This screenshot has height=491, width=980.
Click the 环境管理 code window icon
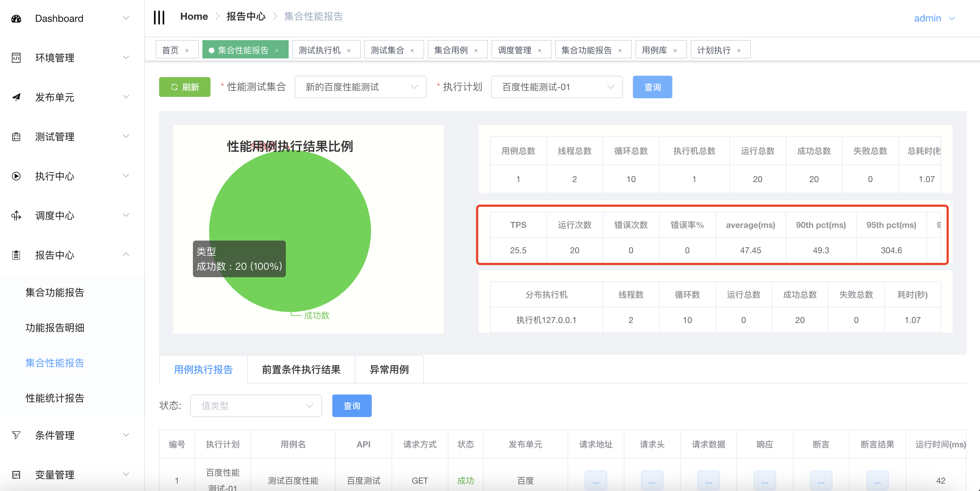point(16,58)
